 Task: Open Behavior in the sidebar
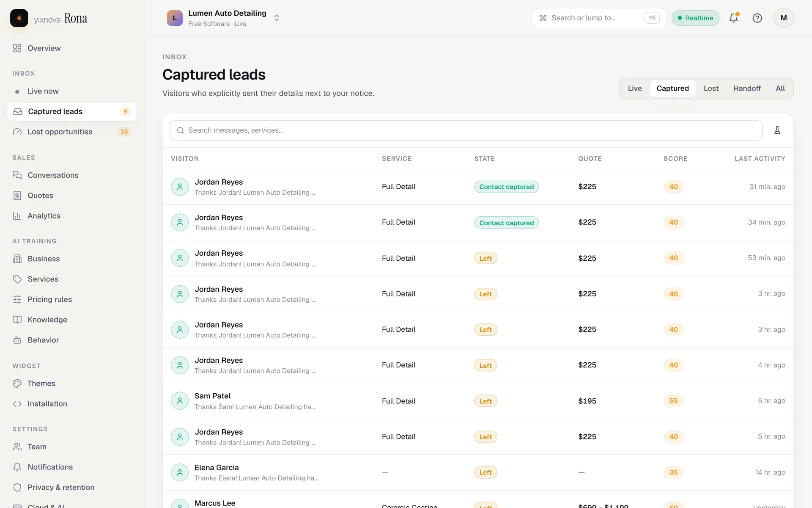(x=72, y=340)
